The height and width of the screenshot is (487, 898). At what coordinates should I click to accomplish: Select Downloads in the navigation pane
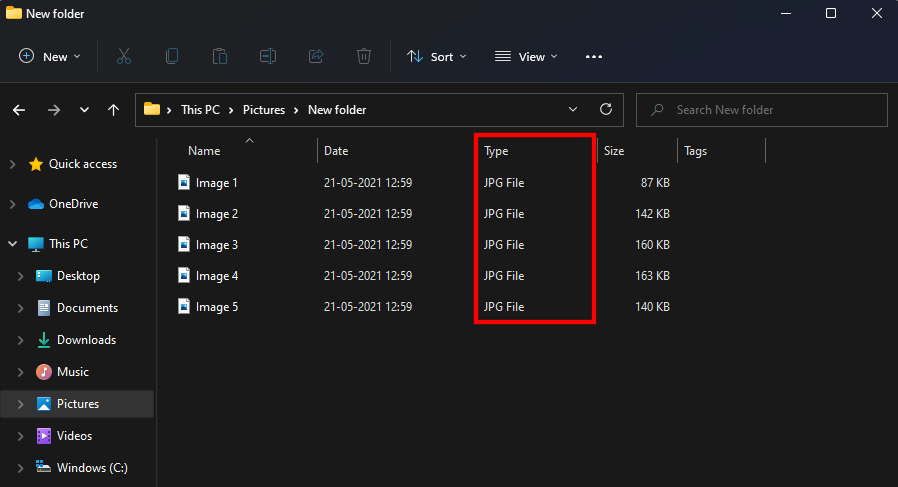(86, 340)
